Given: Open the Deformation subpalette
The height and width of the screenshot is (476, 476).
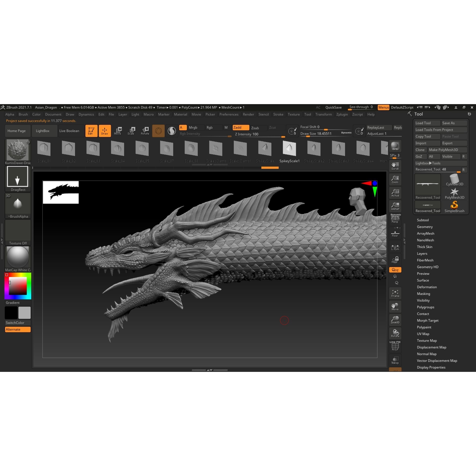Looking at the screenshot, I should (x=427, y=287).
